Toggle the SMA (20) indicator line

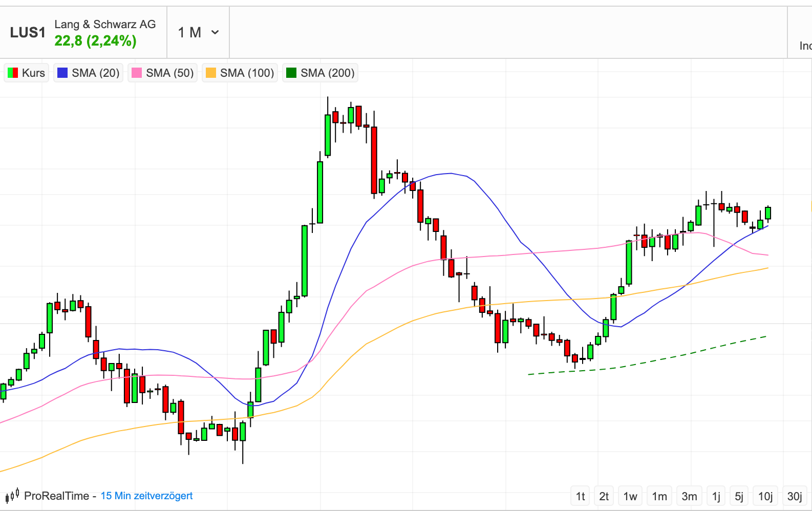89,73
